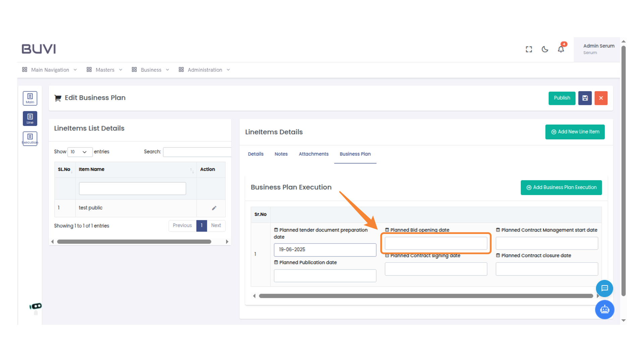This screenshot has height=362, width=644.
Task: Open the Show entries count dropdown
Action: 79,152
